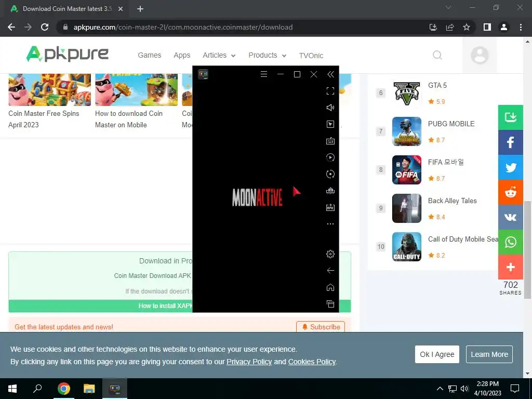
Task: Go to emulator Android home icon
Action: coord(330,287)
